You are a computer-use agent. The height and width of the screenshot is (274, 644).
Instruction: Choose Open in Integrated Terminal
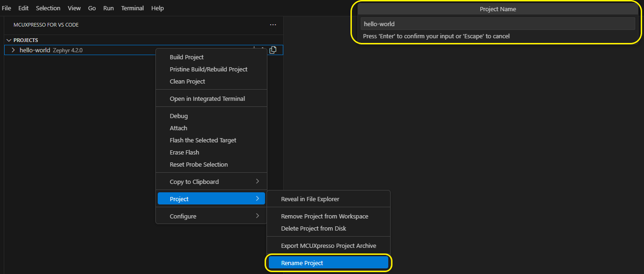click(x=207, y=98)
